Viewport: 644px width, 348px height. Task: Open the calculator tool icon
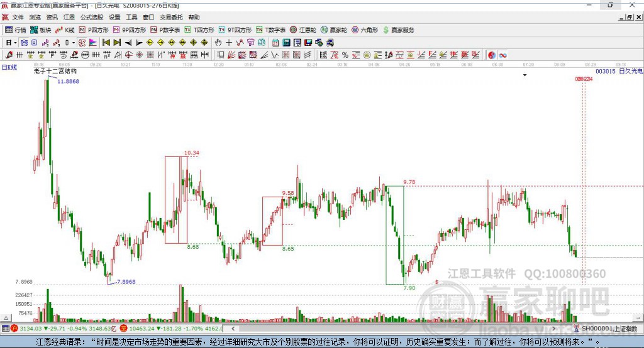tap(286, 43)
